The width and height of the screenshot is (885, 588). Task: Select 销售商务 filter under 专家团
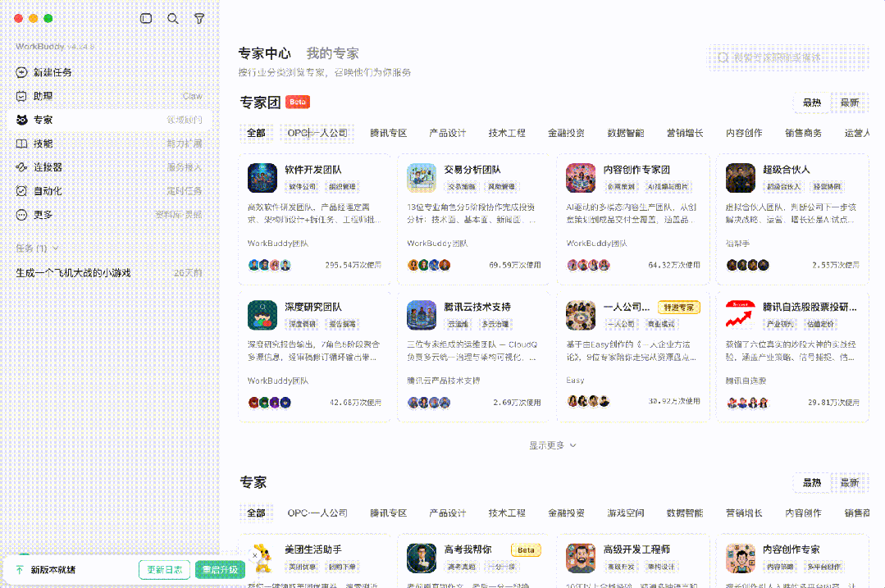803,133
